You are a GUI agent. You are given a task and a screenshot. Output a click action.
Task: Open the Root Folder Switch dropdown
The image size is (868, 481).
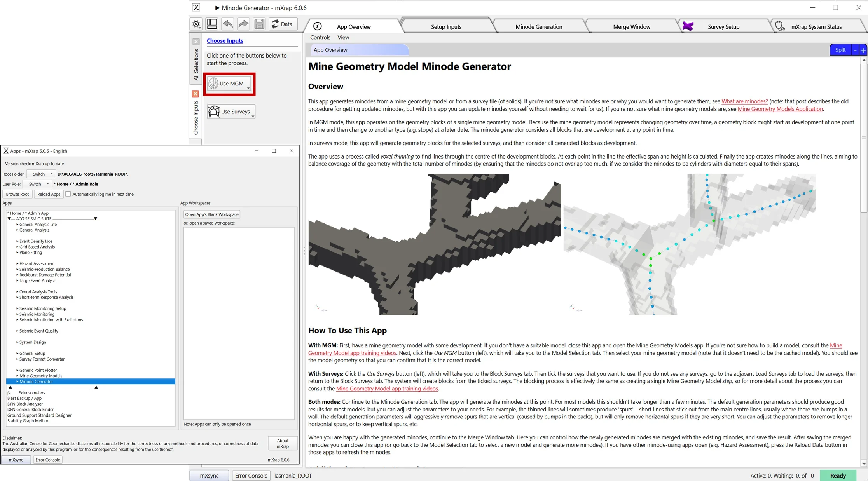[x=42, y=174]
